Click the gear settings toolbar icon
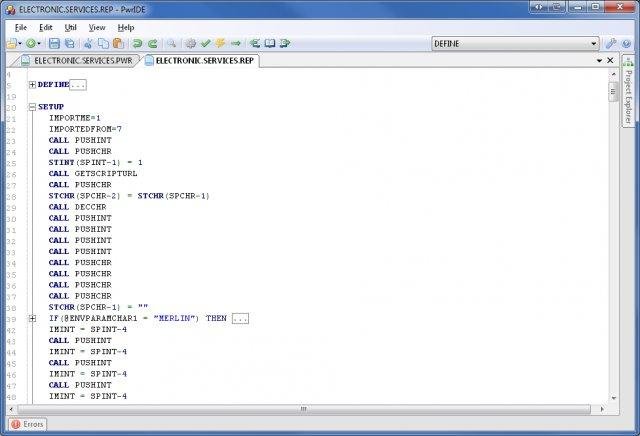The height and width of the screenshot is (436, 640). click(191, 43)
